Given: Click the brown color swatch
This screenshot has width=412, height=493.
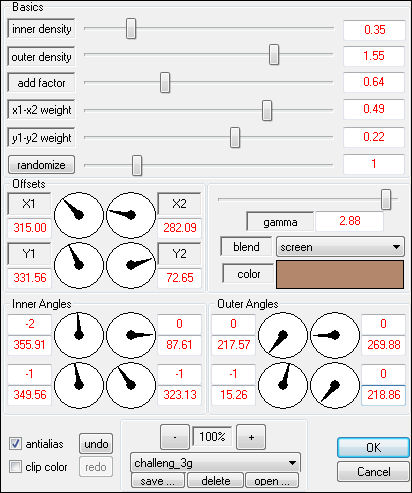Looking at the screenshot, I should pyautogui.click(x=340, y=274).
